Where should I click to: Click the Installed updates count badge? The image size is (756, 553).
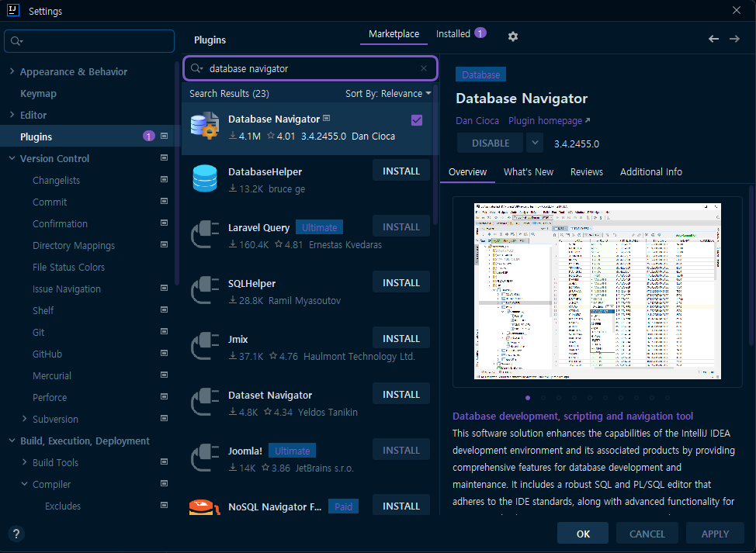click(x=480, y=33)
